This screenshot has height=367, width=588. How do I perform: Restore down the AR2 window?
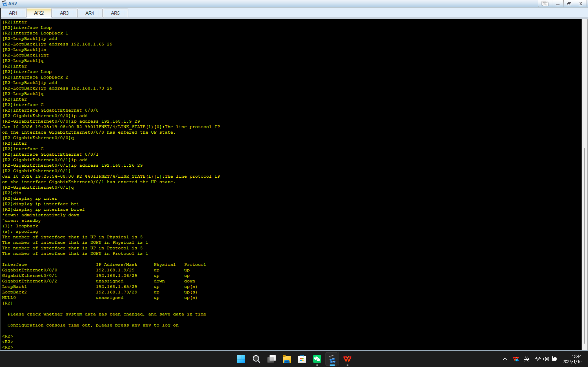tap(569, 4)
